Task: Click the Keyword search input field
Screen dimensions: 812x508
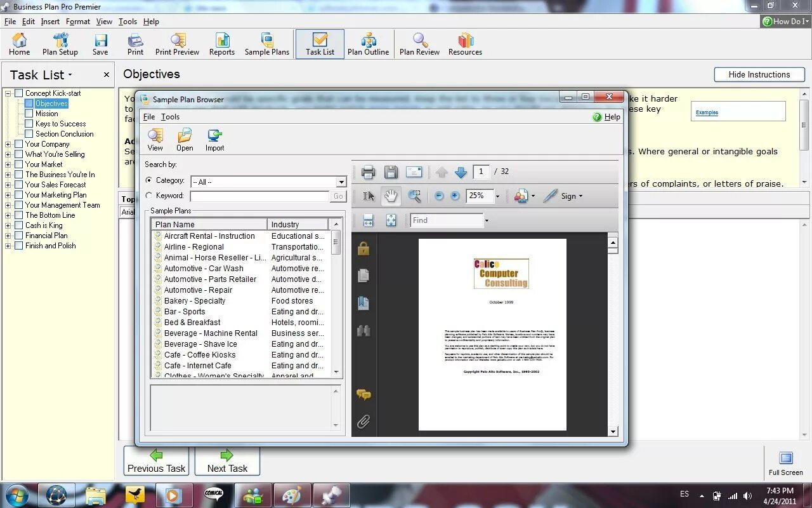Action: 259,196
